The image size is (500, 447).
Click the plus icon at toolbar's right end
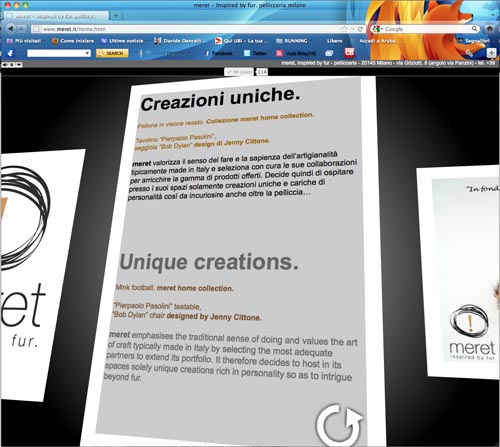[x=491, y=53]
